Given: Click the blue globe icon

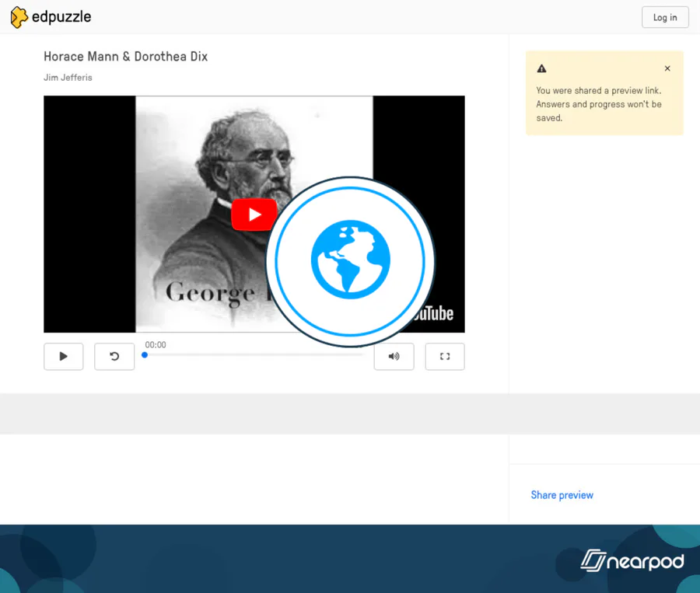Looking at the screenshot, I should point(350,260).
